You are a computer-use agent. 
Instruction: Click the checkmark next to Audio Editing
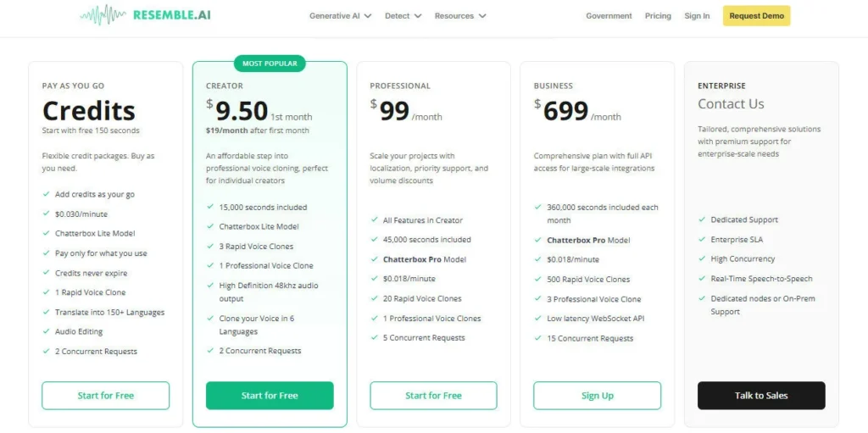pos(46,331)
